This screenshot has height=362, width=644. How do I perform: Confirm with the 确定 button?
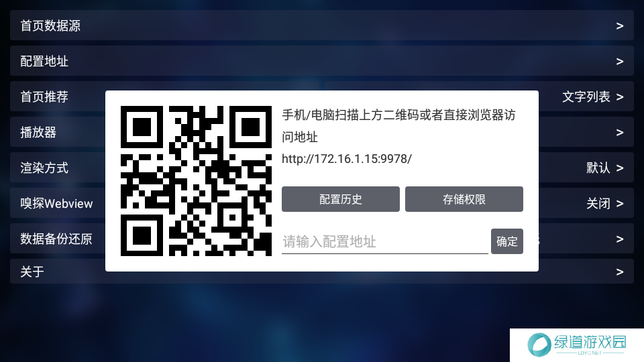coord(507,241)
